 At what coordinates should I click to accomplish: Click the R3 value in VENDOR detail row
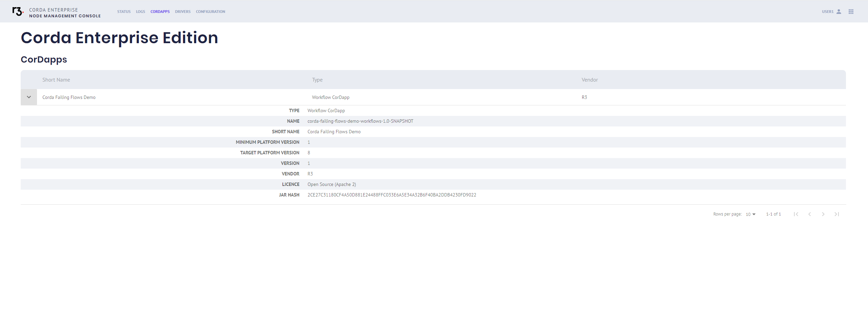click(x=310, y=174)
